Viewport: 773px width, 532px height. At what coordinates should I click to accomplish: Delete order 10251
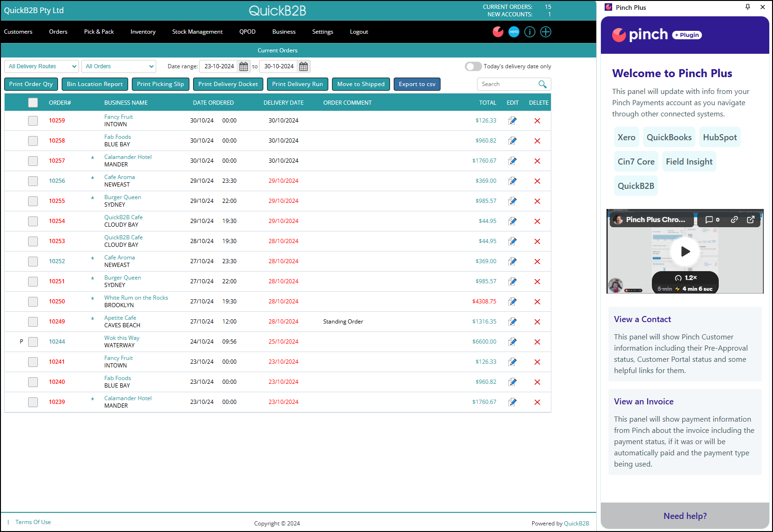pos(537,281)
